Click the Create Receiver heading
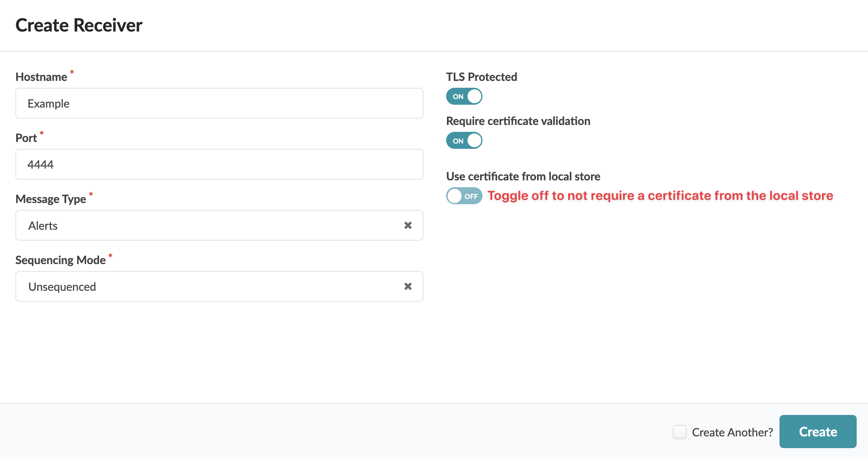Viewport: 868px width, 457px height. [x=79, y=25]
